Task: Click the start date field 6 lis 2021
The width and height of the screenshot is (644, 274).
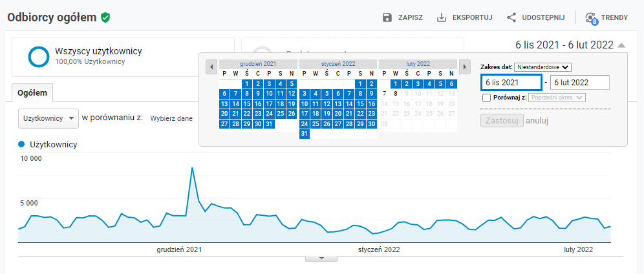Action: click(x=511, y=83)
